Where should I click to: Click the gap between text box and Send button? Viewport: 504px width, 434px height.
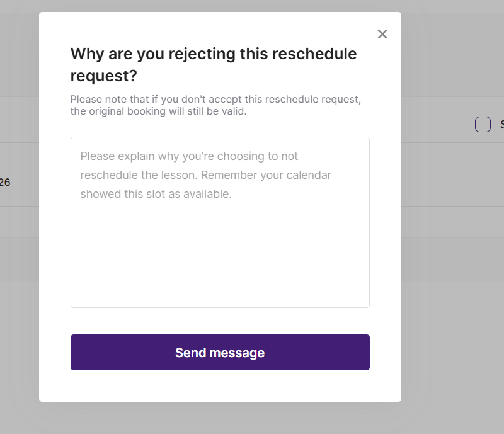point(220,321)
